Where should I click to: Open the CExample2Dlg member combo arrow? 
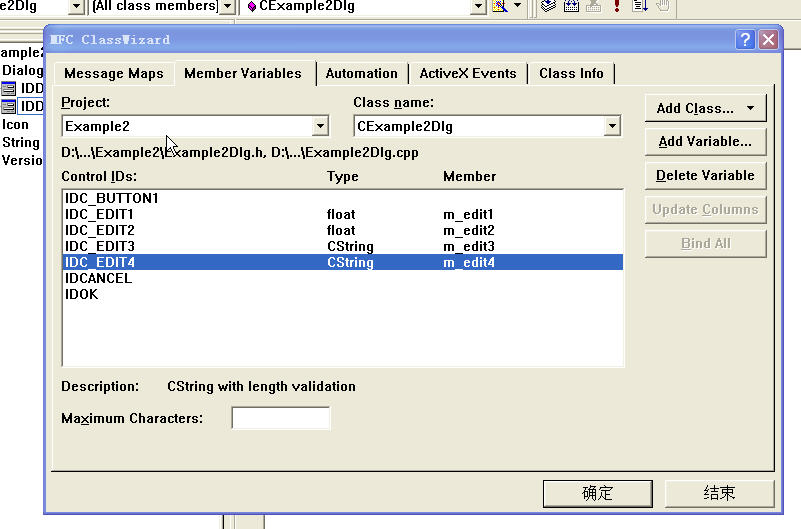click(x=478, y=6)
